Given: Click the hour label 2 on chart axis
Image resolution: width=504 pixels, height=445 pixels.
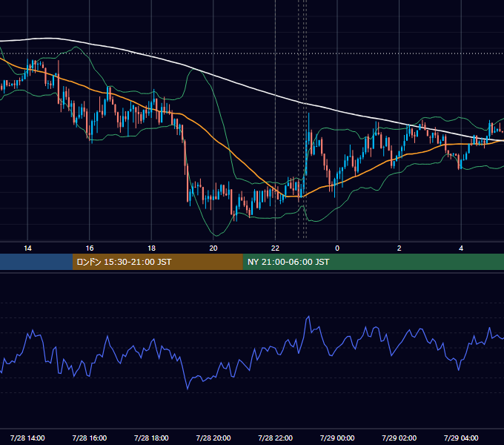Looking at the screenshot, I should pyautogui.click(x=399, y=248).
